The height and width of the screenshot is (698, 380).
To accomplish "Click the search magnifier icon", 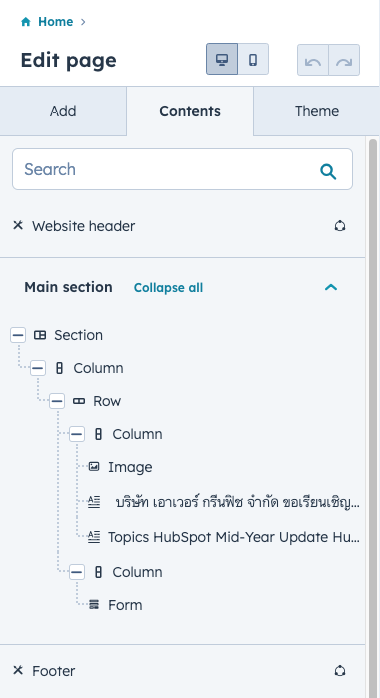I will [x=328, y=171].
